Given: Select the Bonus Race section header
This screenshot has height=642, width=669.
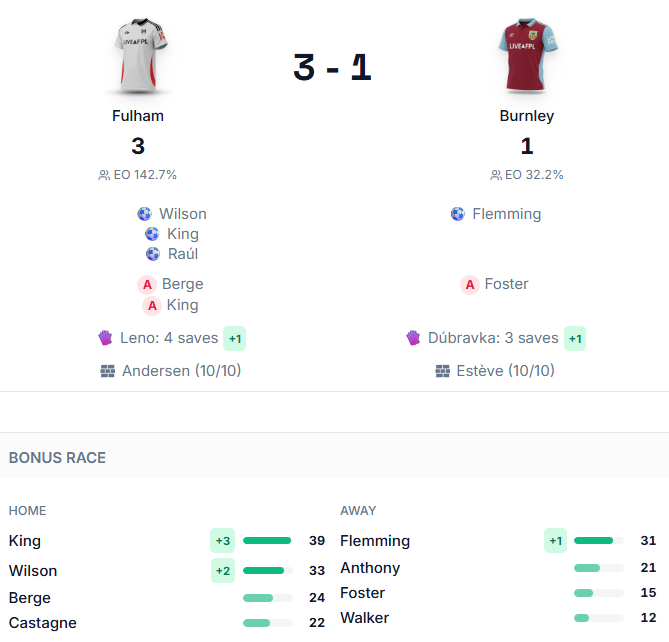Looking at the screenshot, I should (57, 458).
